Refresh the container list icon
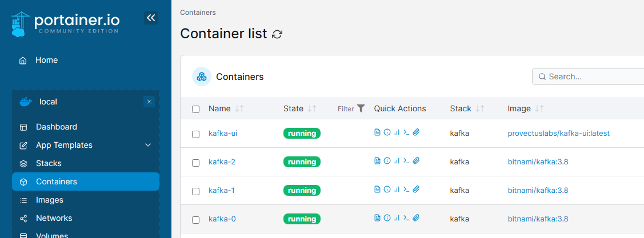Screen dimensions: 644x238 tap(277, 34)
